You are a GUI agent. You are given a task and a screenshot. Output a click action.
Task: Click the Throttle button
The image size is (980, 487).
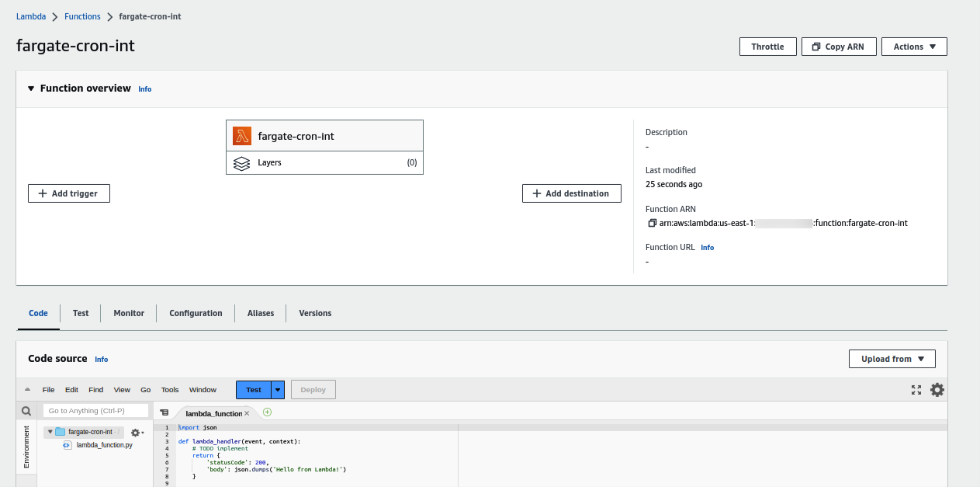click(x=767, y=47)
